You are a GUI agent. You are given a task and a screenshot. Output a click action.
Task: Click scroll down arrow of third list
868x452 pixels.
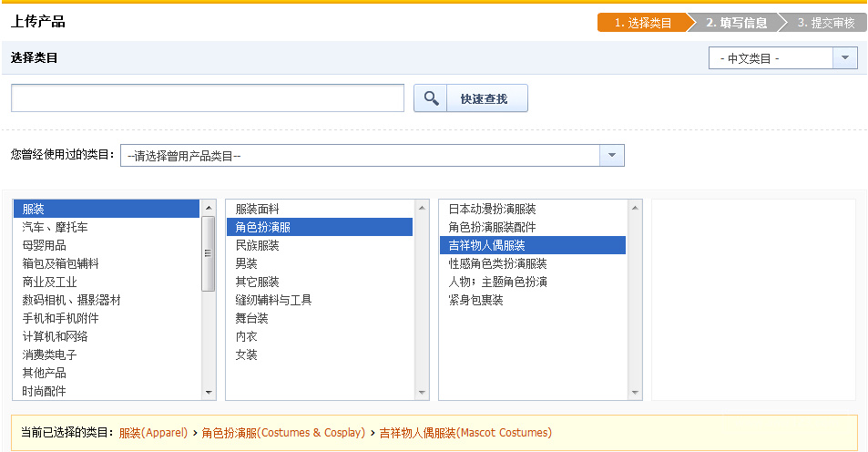tap(634, 392)
